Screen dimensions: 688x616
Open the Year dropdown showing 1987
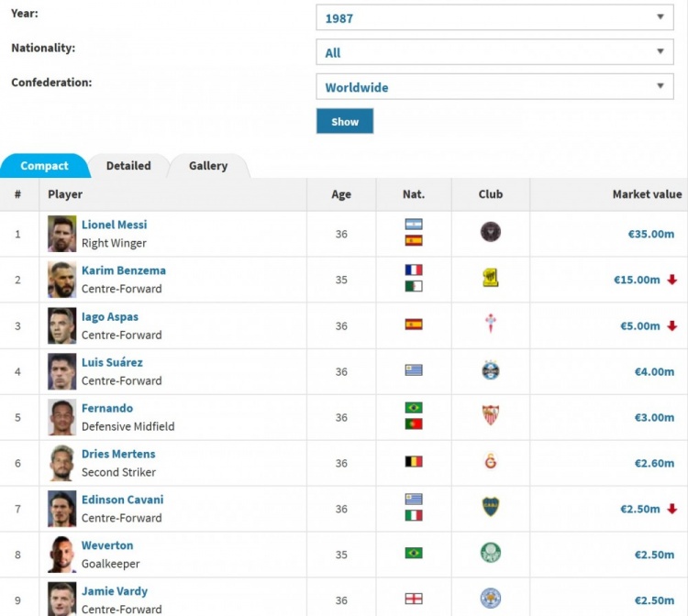pyautogui.click(x=494, y=17)
